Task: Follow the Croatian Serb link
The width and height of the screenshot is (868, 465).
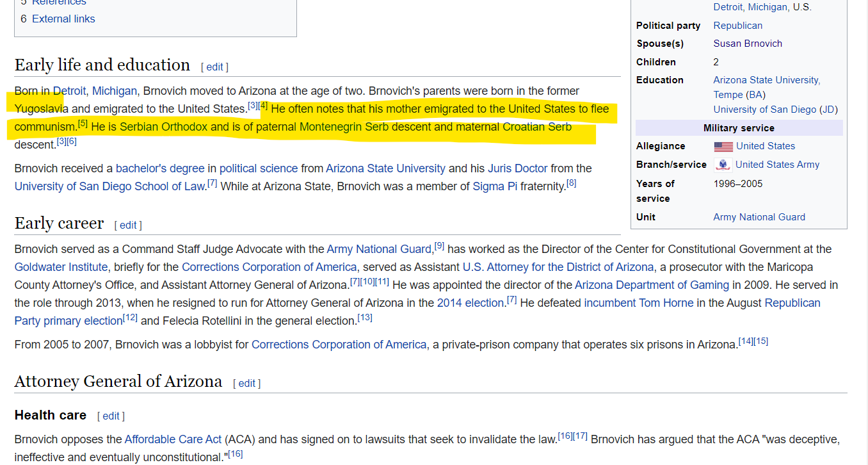Action: click(537, 127)
